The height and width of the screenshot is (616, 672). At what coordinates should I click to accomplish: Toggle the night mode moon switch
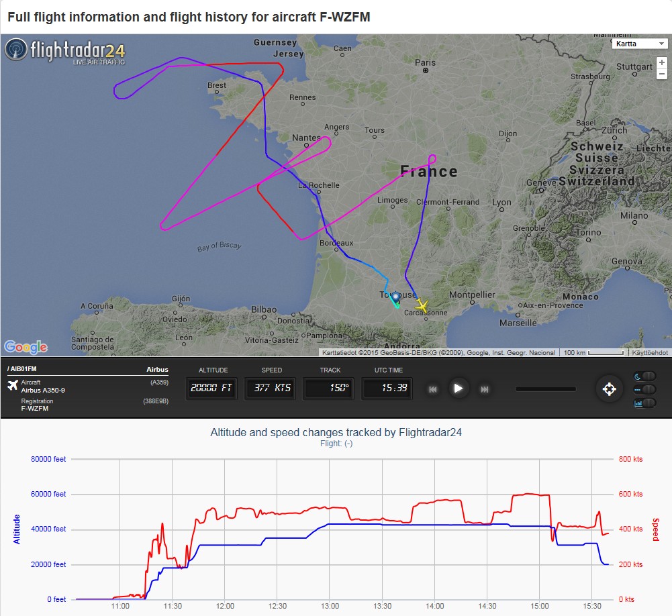tap(644, 376)
